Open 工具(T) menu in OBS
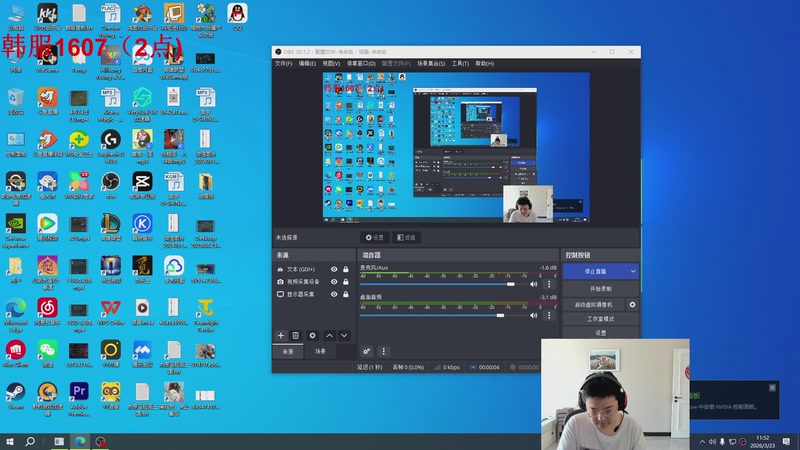 coord(460,64)
